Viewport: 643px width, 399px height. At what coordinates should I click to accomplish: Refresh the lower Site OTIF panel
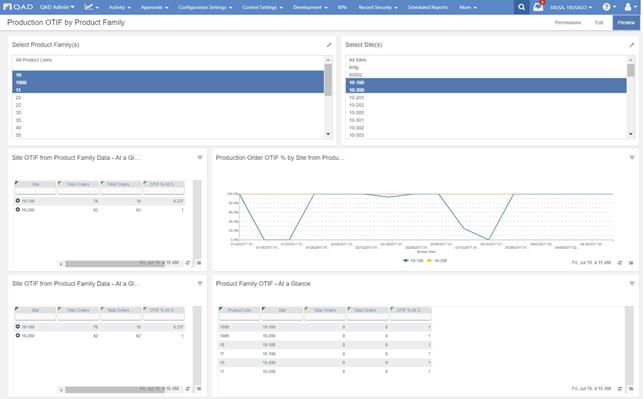(188, 388)
